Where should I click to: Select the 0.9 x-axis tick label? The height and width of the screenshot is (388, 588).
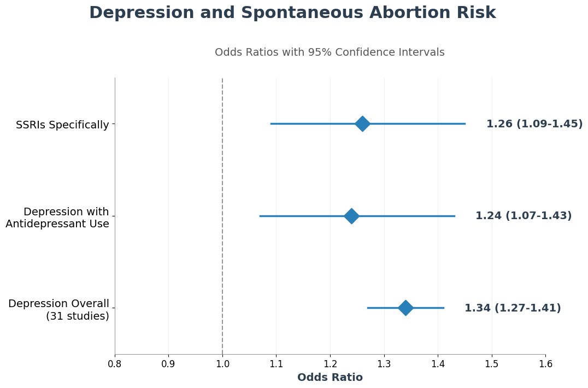click(x=168, y=364)
